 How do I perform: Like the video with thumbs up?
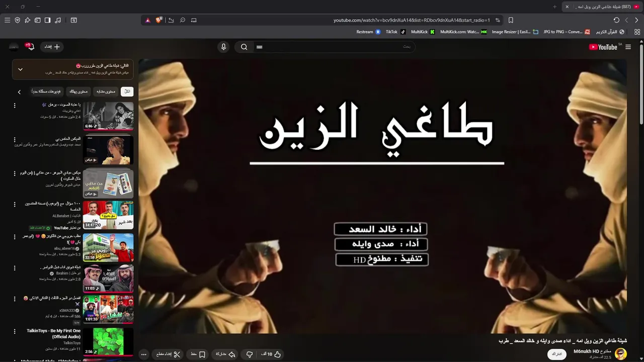tap(271, 354)
